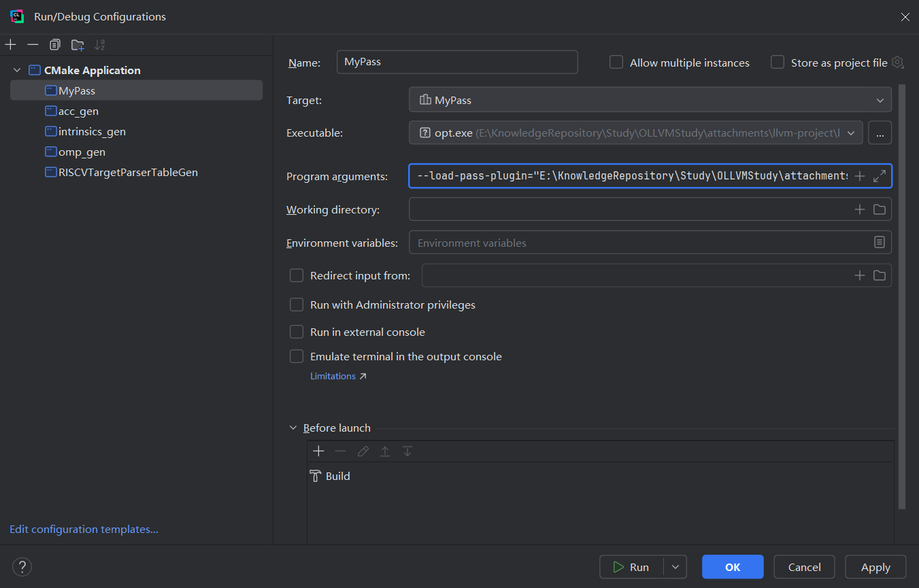Add a Before launch task

point(318,451)
